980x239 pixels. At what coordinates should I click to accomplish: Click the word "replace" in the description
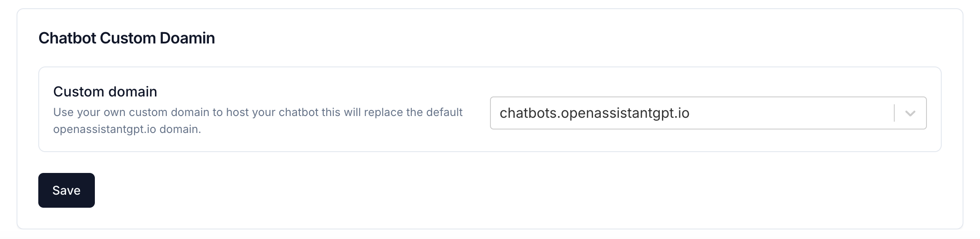pos(383,113)
